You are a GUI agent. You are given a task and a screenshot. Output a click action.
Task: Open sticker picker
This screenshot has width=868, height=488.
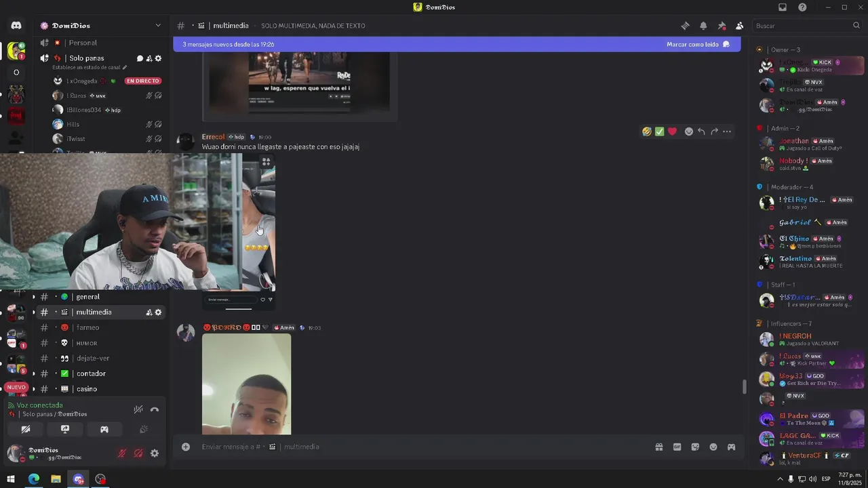(695, 447)
